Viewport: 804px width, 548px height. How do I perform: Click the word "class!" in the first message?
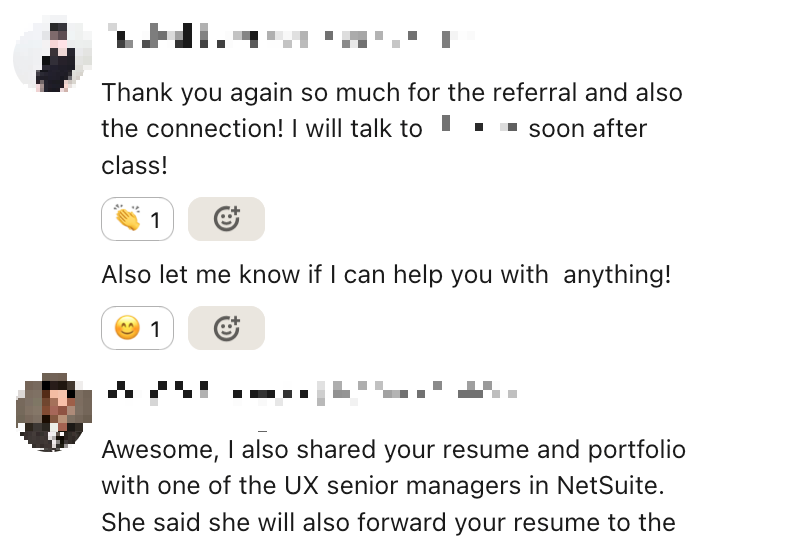tap(134, 165)
